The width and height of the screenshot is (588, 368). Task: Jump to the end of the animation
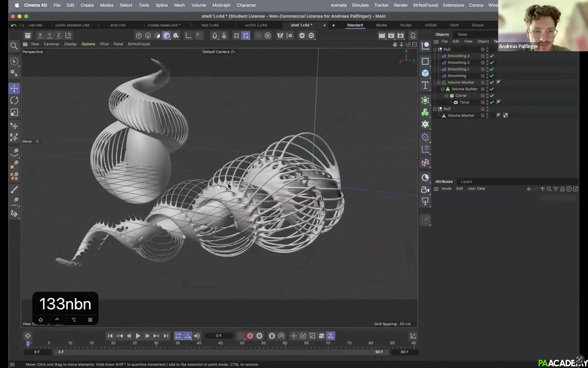(x=166, y=336)
